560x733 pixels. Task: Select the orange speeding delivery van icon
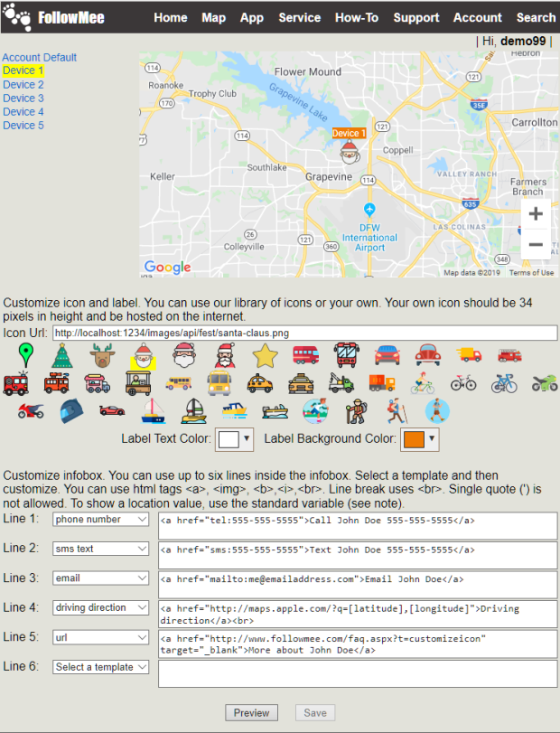pyautogui.click(x=469, y=355)
